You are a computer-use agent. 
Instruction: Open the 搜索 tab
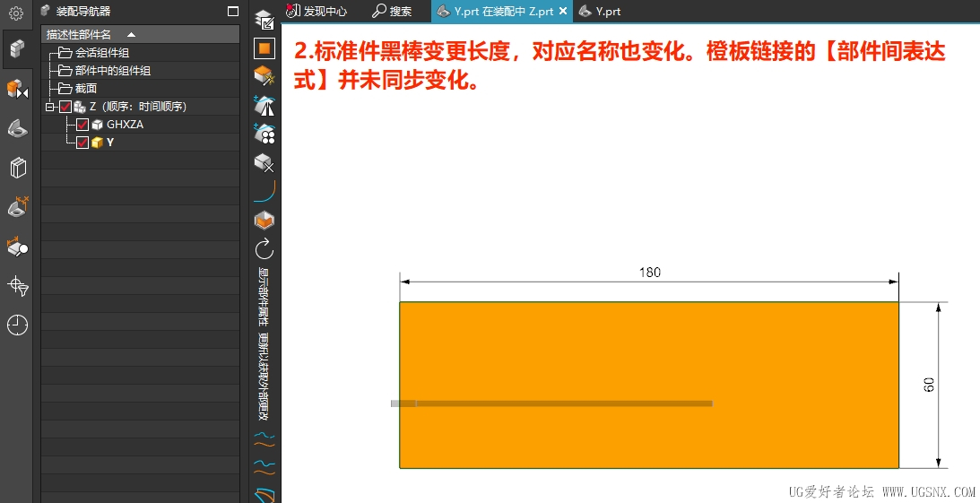(x=392, y=12)
